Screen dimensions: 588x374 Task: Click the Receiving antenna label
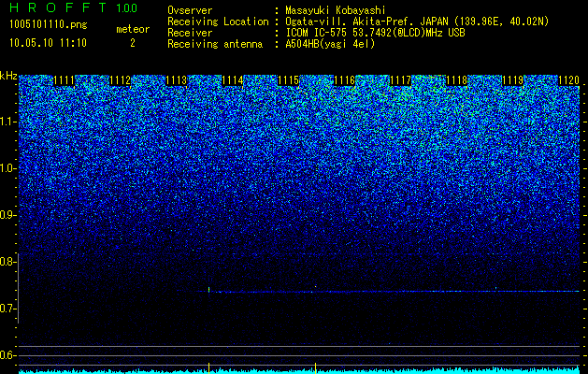pos(215,44)
